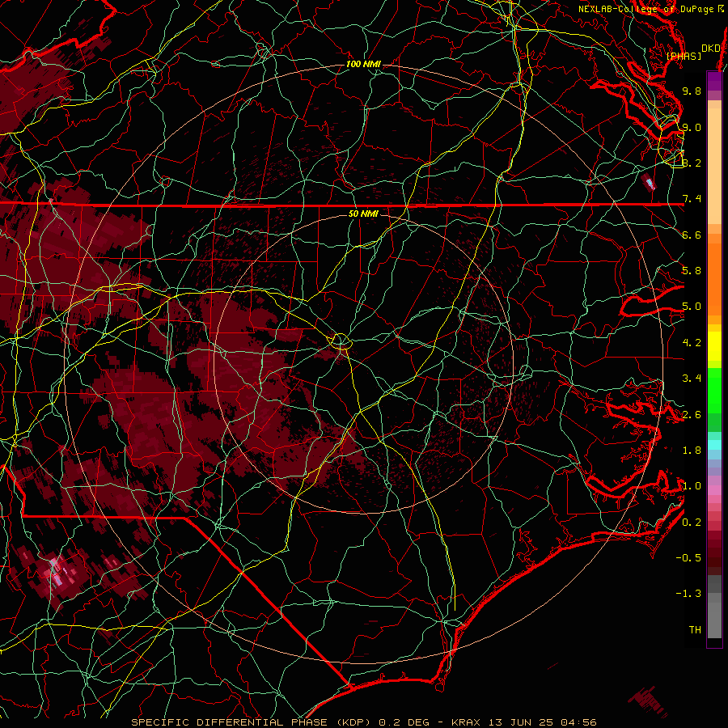728x728 pixels.
Task: Click the TH threshold label on scale
Action: 695,630
